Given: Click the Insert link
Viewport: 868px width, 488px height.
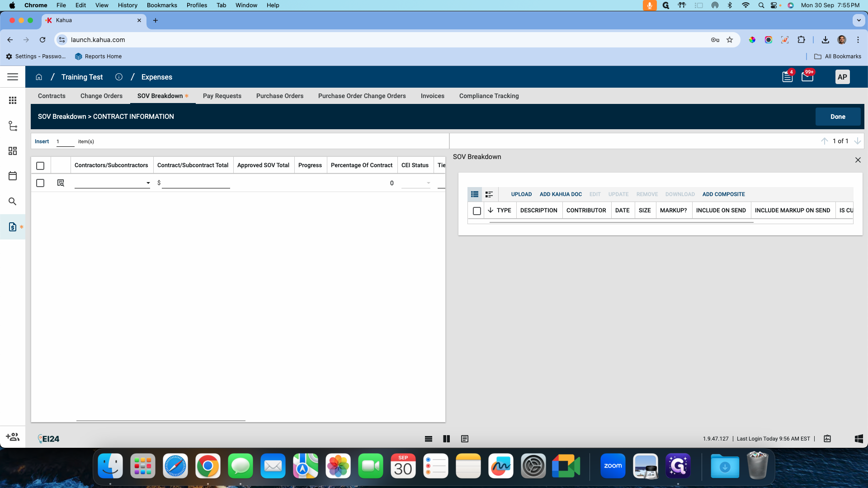Looking at the screenshot, I should pyautogui.click(x=42, y=141).
